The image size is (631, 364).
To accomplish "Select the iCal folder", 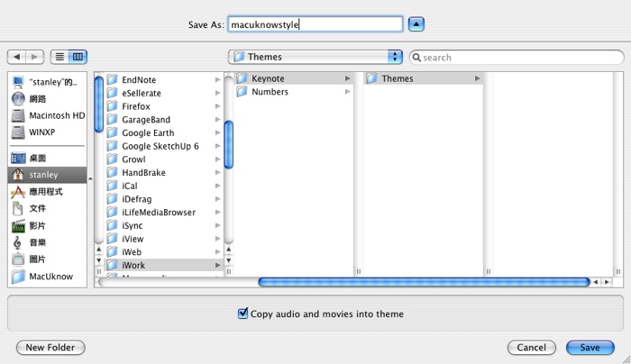I will [x=164, y=186].
